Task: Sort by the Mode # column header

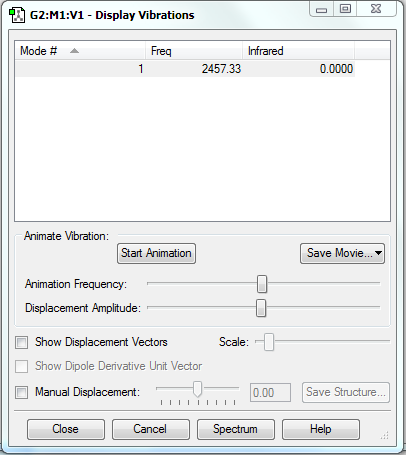Action: (x=80, y=51)
